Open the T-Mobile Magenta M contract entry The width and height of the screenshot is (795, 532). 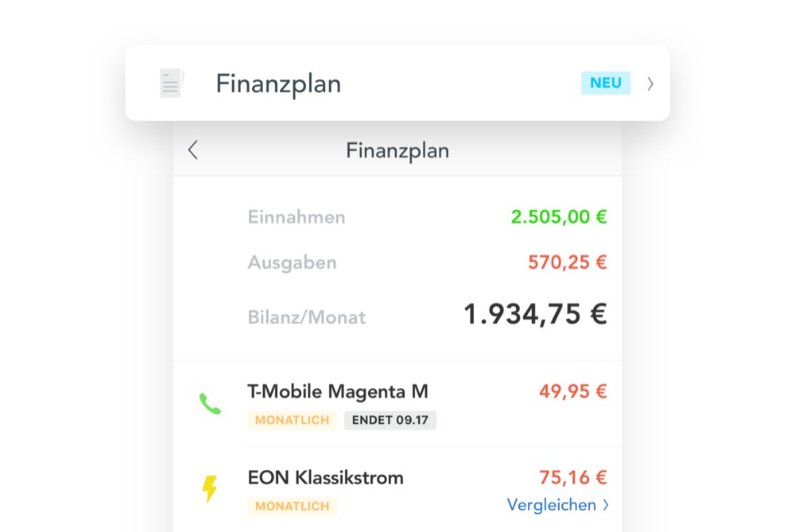(x=338, y=391)
